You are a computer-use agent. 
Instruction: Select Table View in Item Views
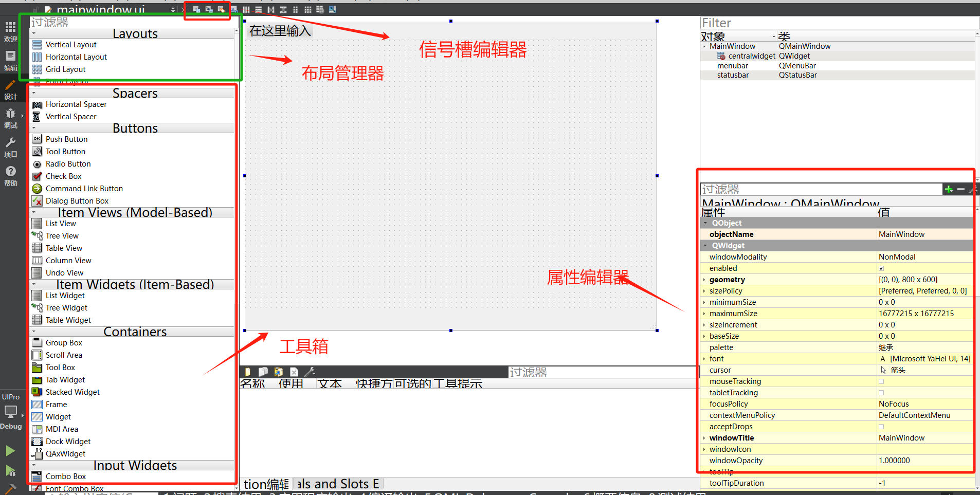point(64,248)
